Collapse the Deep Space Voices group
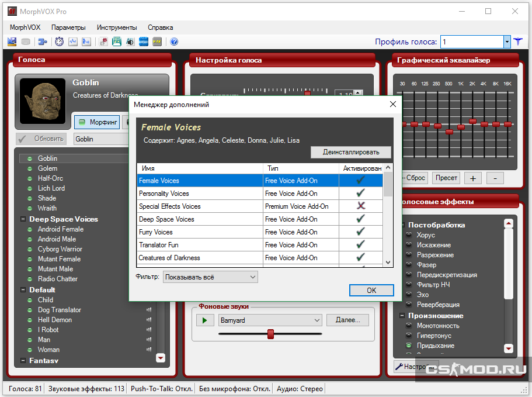Viewport: 532px width, 397px height. pos(23,219)
